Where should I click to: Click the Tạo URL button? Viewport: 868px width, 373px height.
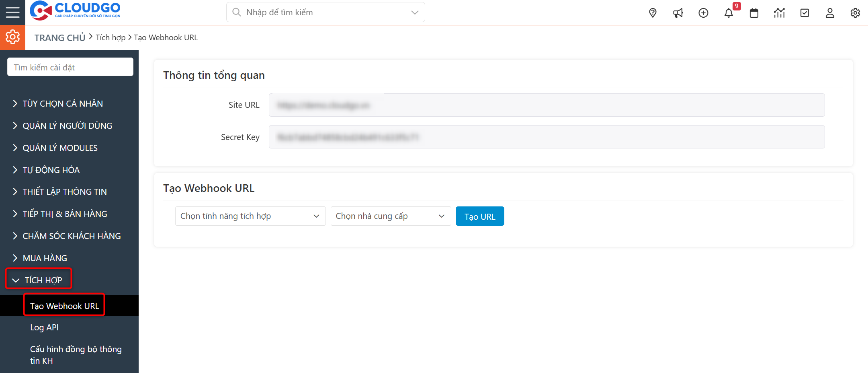479,216
